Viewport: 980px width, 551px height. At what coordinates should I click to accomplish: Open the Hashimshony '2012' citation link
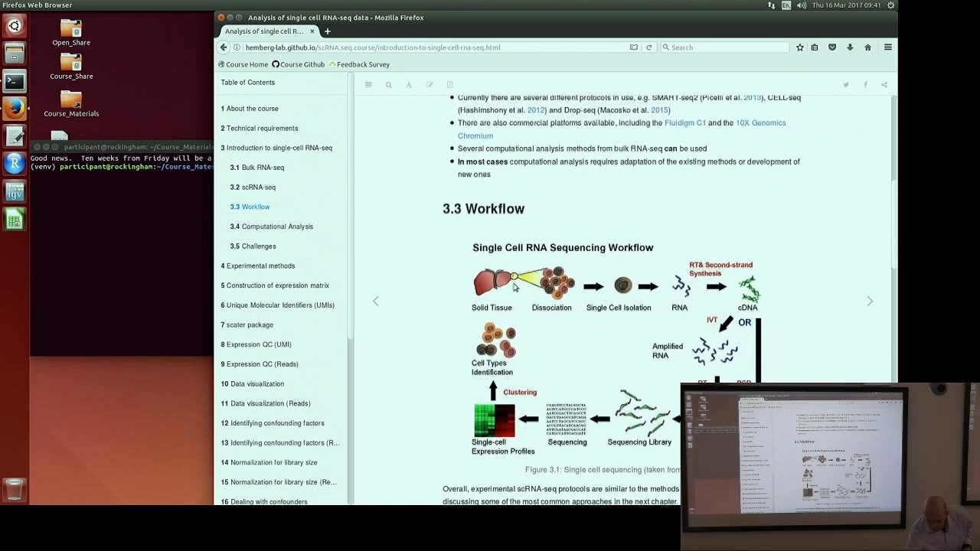(537, 110)
